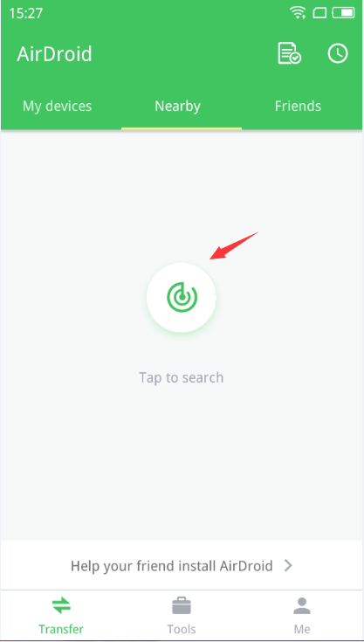This screenshot has height=642, width=364.
Task: Switch to the My devices tab
Action: click(x=57, y=107)
